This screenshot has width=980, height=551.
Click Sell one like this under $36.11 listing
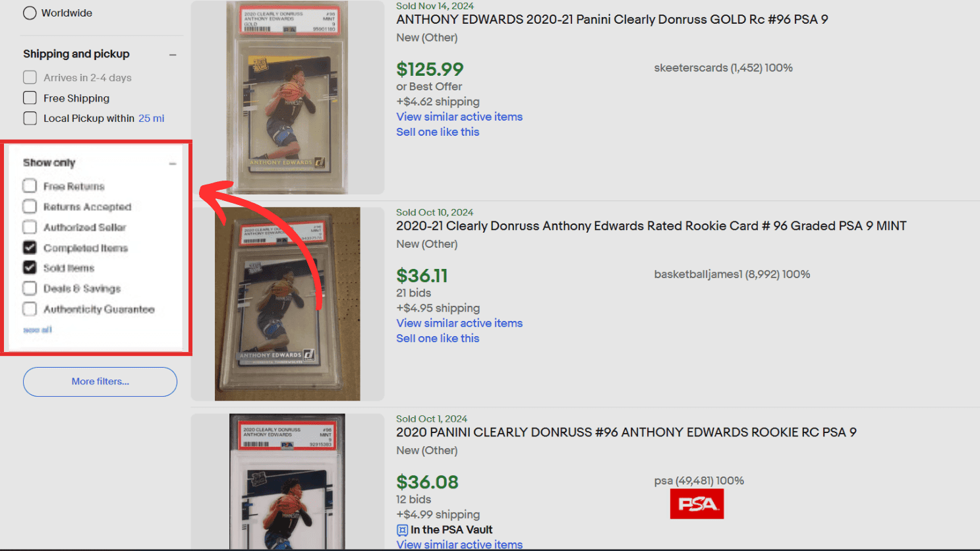[438, 338]
